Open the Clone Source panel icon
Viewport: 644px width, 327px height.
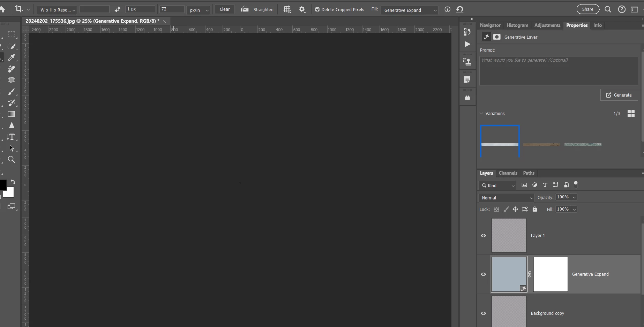pos(467,62)
